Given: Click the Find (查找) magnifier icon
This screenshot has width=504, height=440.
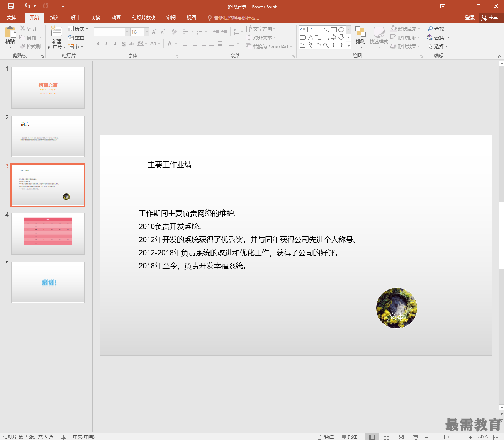Looking at the screenshot, I should 430,29.
